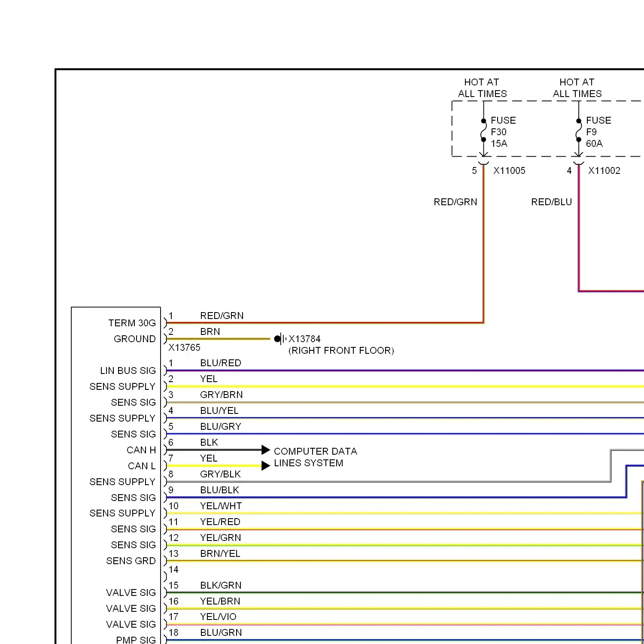
Task: Click HOT AT ALL TIMES above fuse F9
Action: point(577,88)
